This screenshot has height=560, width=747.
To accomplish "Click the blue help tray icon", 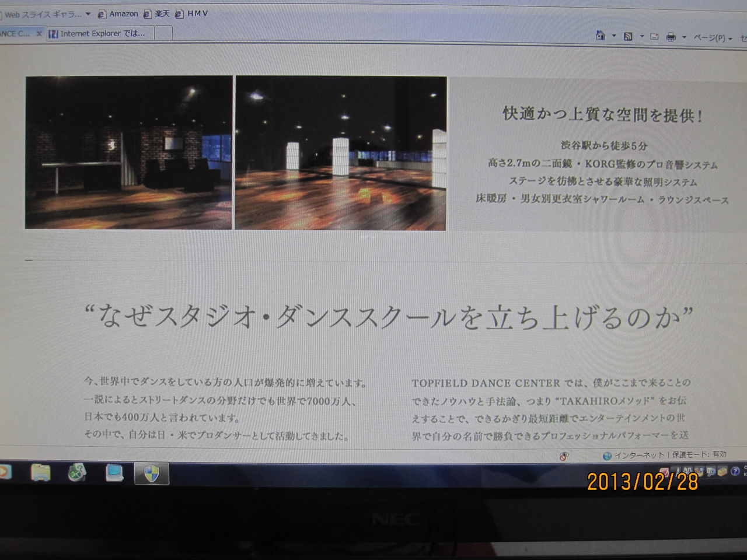I will (x=735, y=471).
